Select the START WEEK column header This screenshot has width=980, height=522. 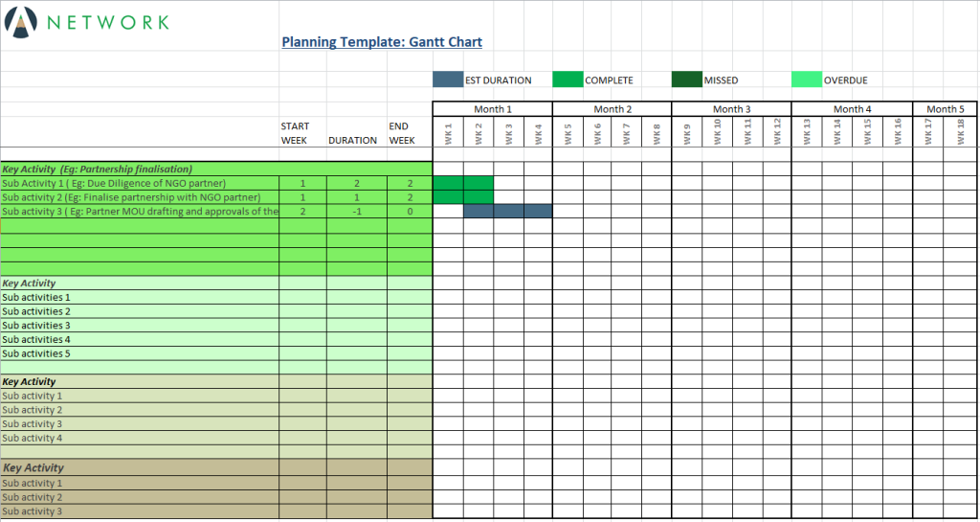[295, 133]
